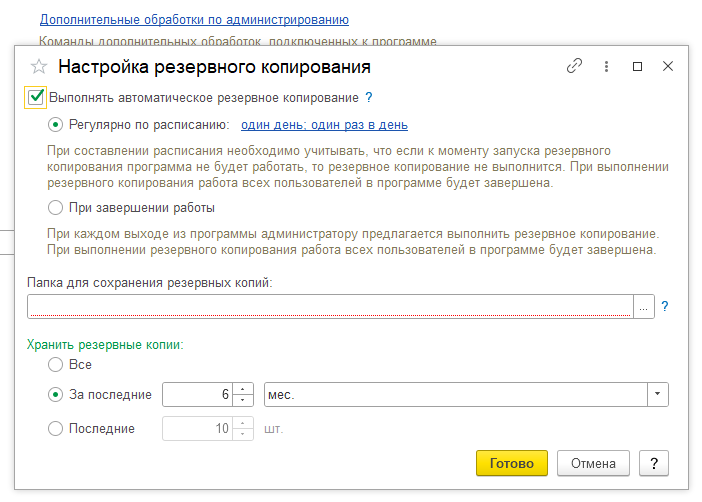
Task: Pick 'Последние' copies count radio option
Action: [x=56, y=428]
